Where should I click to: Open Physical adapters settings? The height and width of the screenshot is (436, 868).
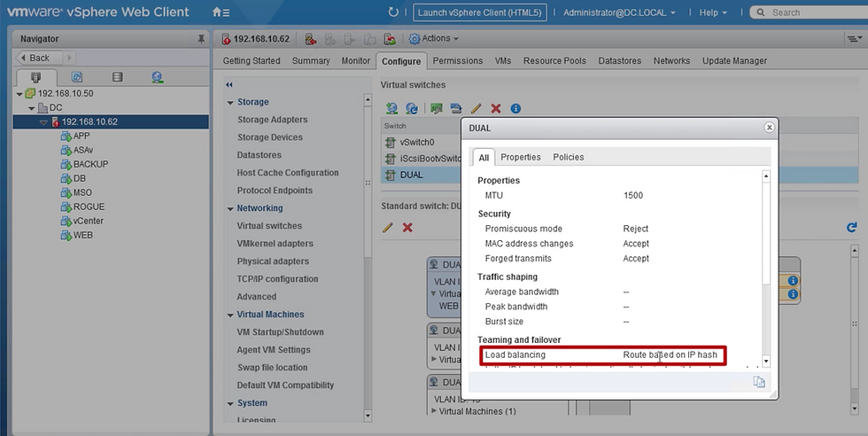(273, 261)
